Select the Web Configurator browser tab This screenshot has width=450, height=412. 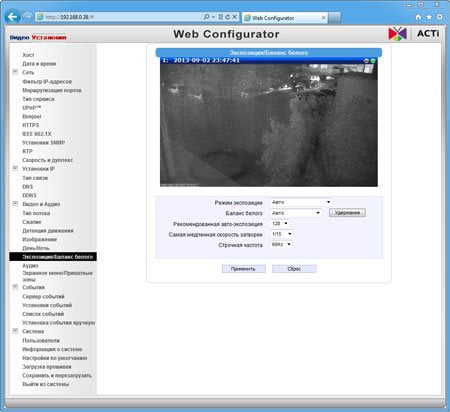(x=284, y=18)
